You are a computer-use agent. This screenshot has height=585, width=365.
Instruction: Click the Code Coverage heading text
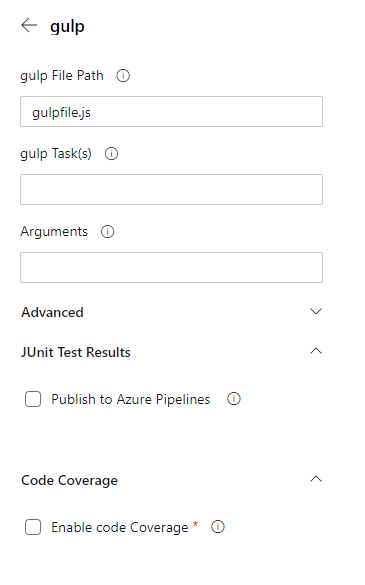pos(69,481)
